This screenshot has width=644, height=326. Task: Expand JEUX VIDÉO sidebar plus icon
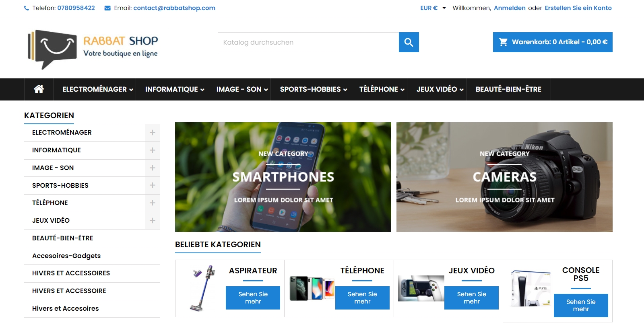coord(152,221)
